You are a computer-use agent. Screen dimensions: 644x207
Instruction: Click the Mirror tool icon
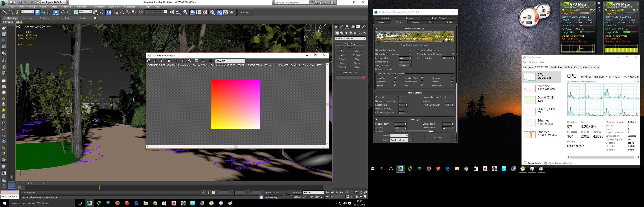[x=172, y=12]
